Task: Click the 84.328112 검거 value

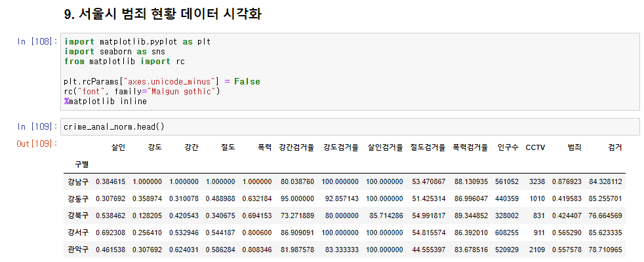Action: coord(605,181)
